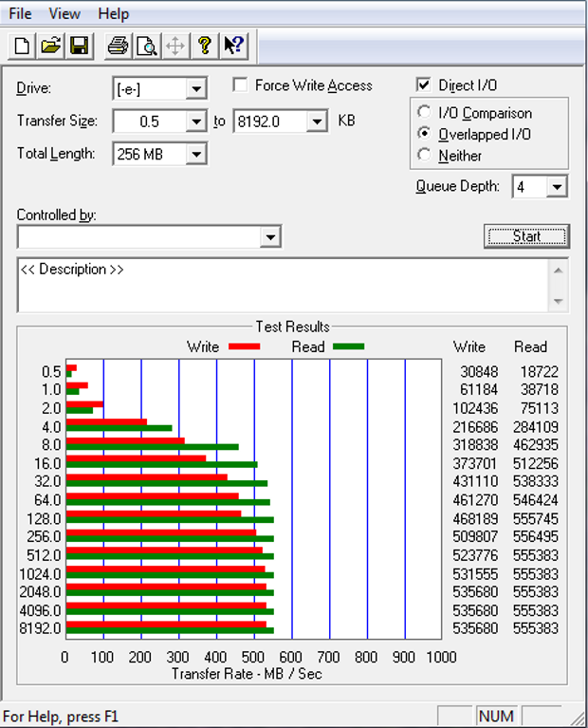Click the four-arrow move icon in toolbar

[175, 46]
